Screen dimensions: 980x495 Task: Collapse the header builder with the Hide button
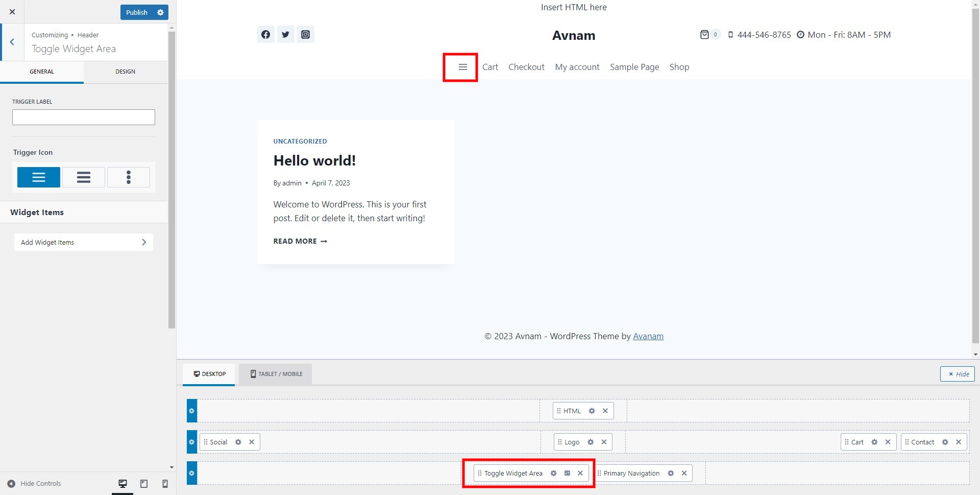[x=958, y=374]
